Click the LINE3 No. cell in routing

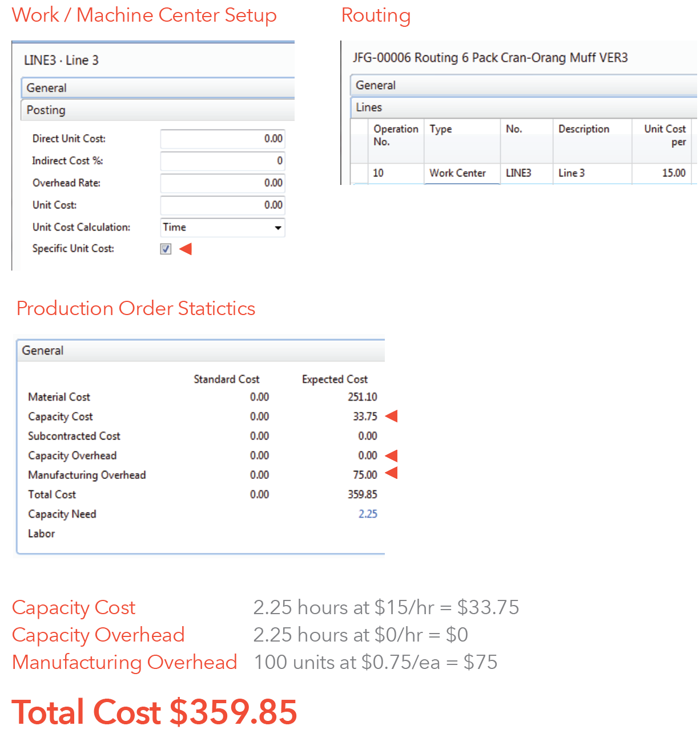click(x=525, y=173)
